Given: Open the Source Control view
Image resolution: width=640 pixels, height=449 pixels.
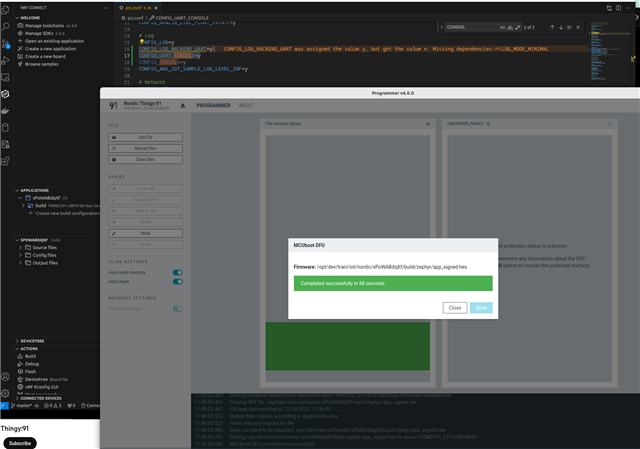Looking at the screenshot, I should pyautogui.click(x=5, y=44).
